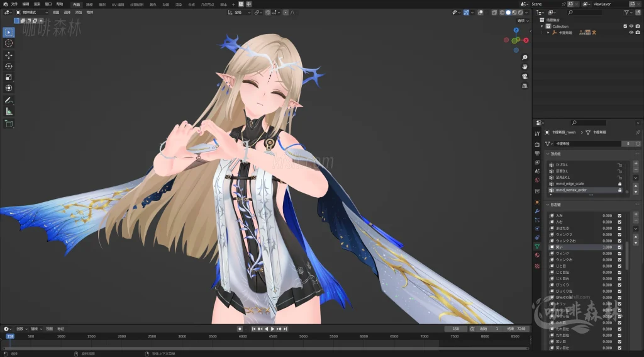The height and width of the screenshot is (357, 644).
Task: Switch to the 动画 workspace tab
Action: coord(165,4)
